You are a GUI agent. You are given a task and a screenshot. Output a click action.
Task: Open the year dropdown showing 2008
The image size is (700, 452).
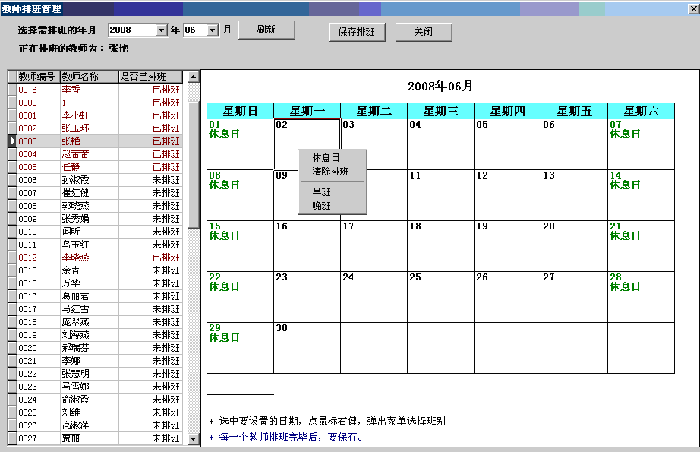click(x=162, y=30)
